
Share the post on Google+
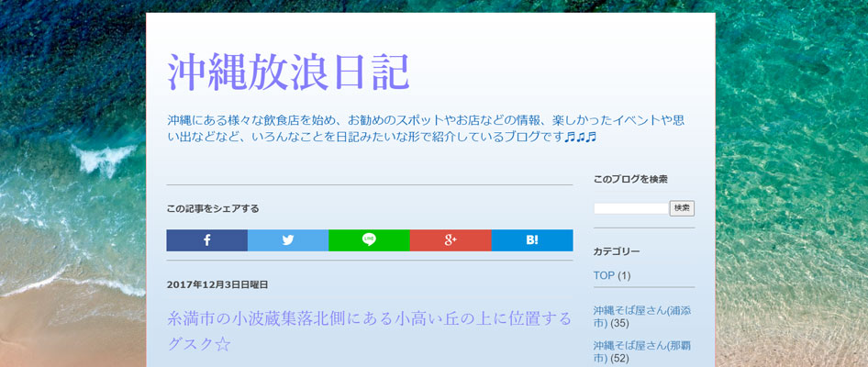450,240
